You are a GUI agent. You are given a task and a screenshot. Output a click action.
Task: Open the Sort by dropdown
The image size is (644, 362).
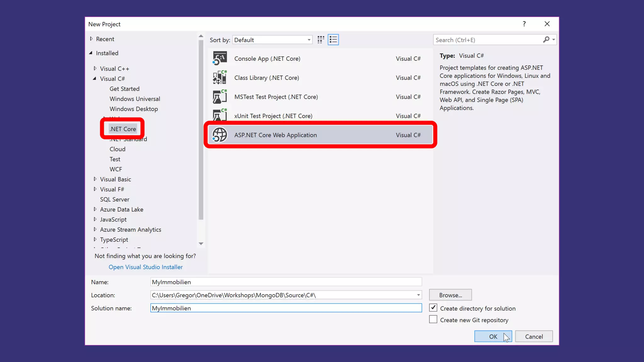coord(272,40)
